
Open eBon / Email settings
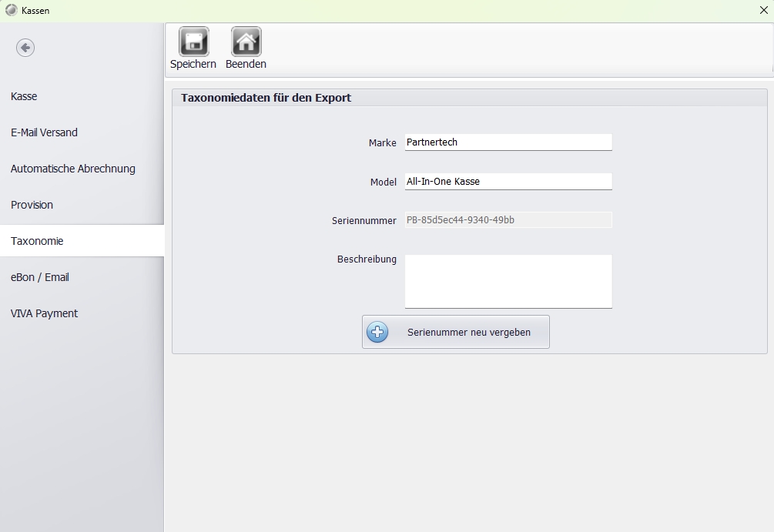click(40, 277)
